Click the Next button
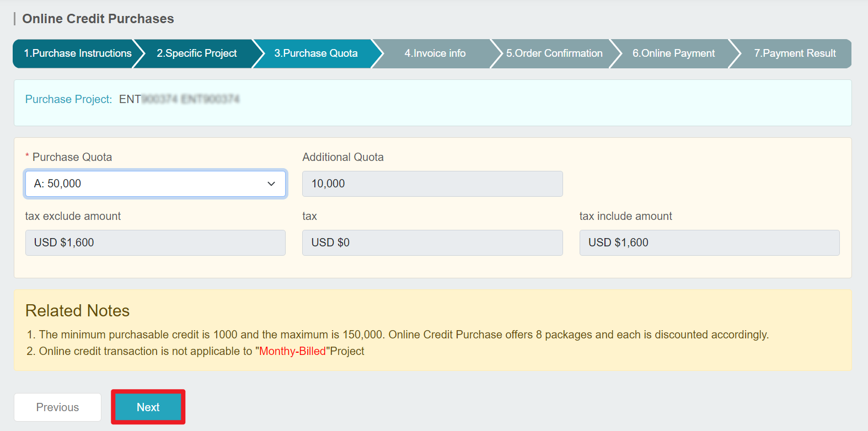 [x=148, y=407]
